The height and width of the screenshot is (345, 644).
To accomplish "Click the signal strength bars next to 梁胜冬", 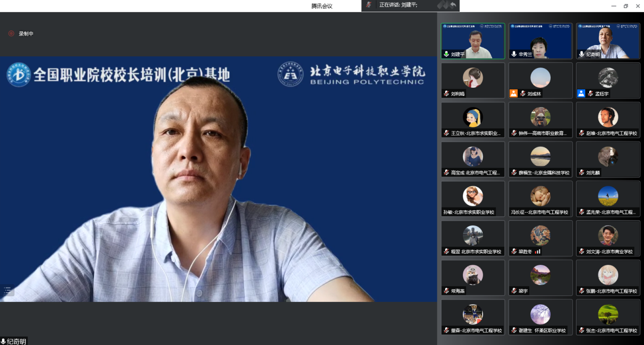I will click(x=537, y=251).
